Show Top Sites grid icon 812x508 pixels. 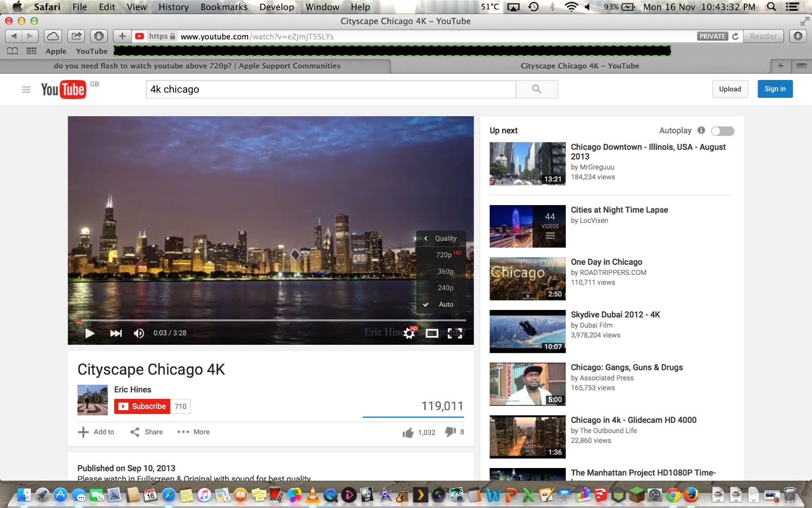[x=31, y=51]
